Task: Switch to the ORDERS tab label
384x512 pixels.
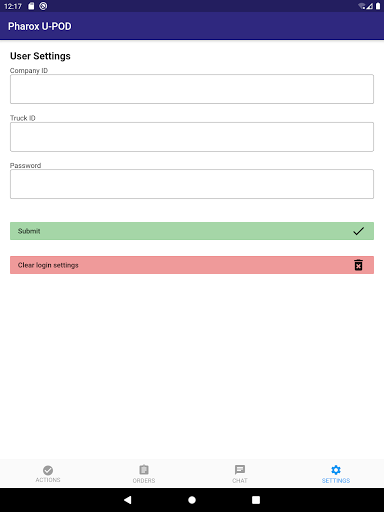Action: (144, 481)
